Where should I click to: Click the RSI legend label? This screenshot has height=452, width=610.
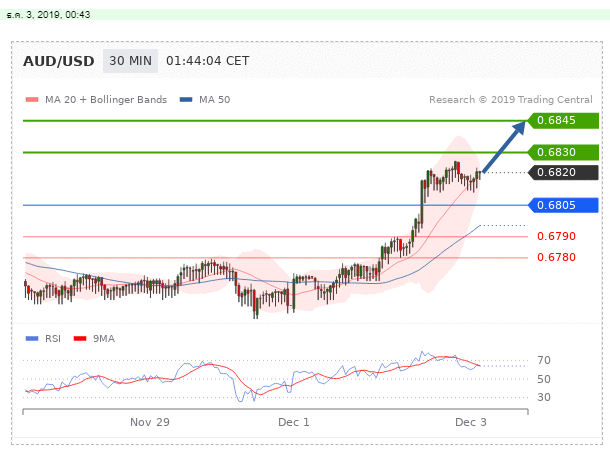(x=53, y=338)
